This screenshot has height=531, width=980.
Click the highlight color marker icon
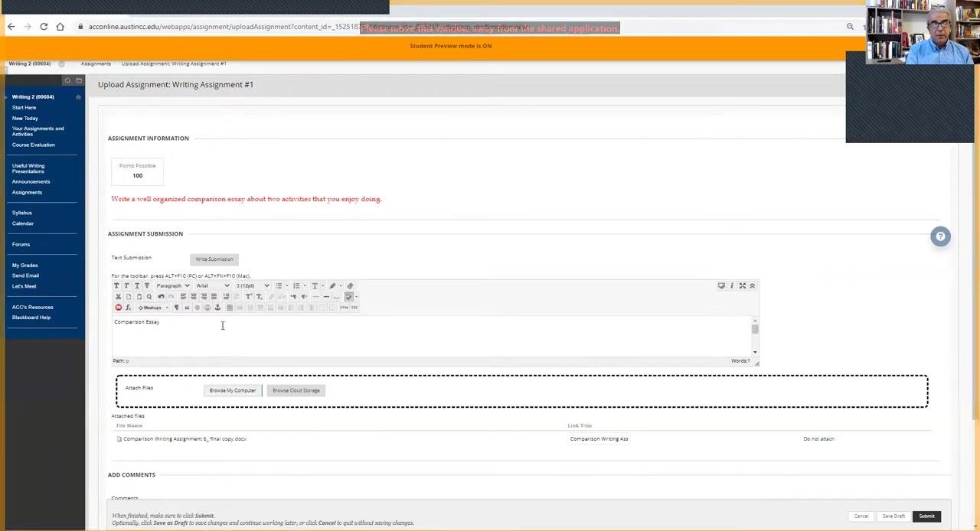332,285
